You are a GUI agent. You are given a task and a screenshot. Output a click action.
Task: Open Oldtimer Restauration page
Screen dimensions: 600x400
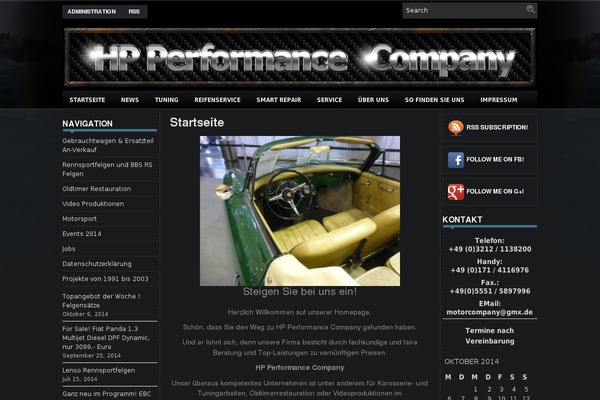pyautogui.click(x=96, y=189)
